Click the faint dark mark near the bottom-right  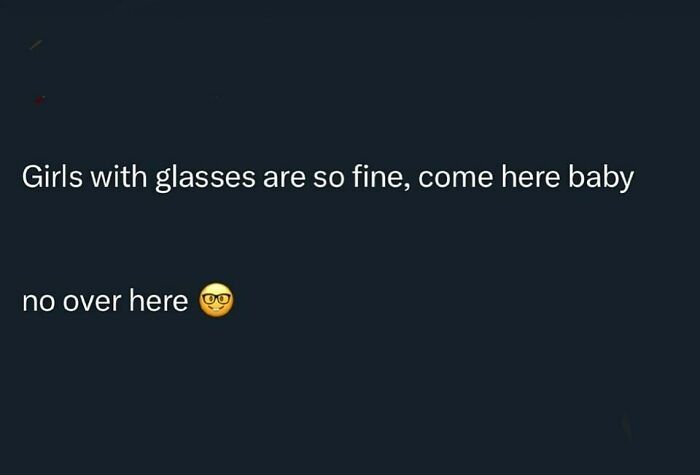[x=626, y=428]
